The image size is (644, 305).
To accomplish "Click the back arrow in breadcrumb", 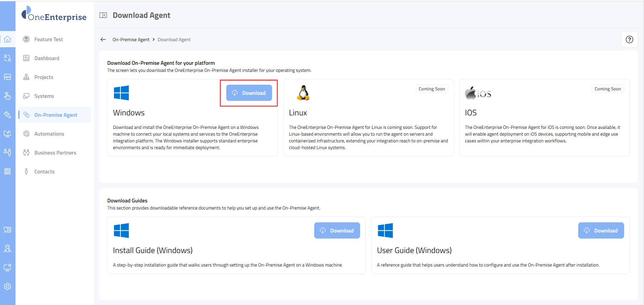I will (103, 39).
